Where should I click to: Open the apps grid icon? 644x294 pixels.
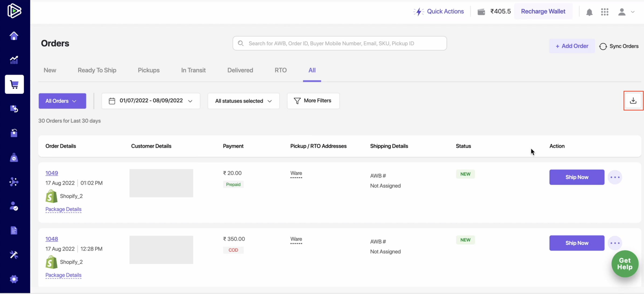click(x=605, y=12)
